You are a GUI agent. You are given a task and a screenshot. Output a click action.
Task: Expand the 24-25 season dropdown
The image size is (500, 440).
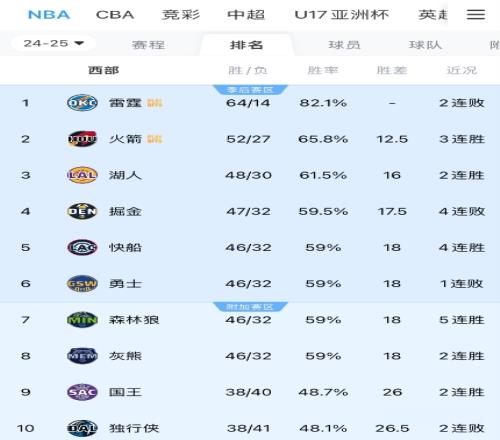53,43
